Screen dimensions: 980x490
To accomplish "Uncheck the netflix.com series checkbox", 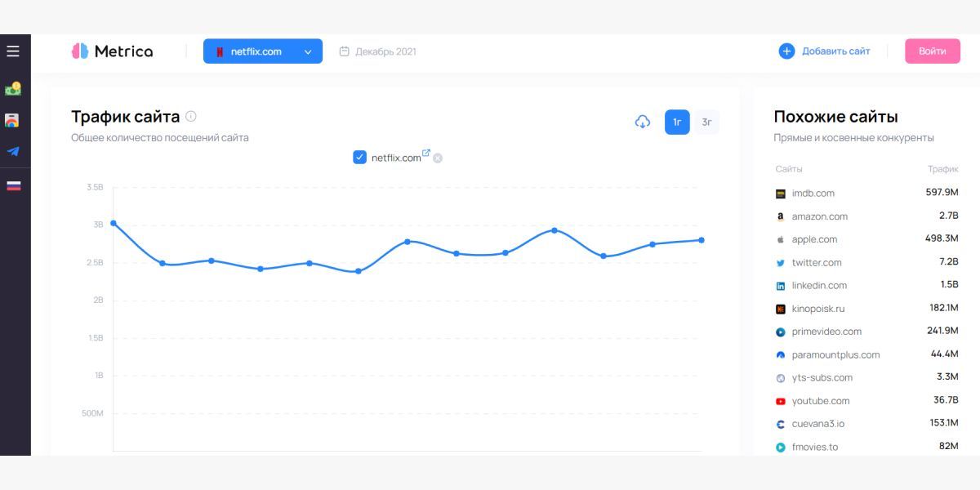I will [359, 157].
